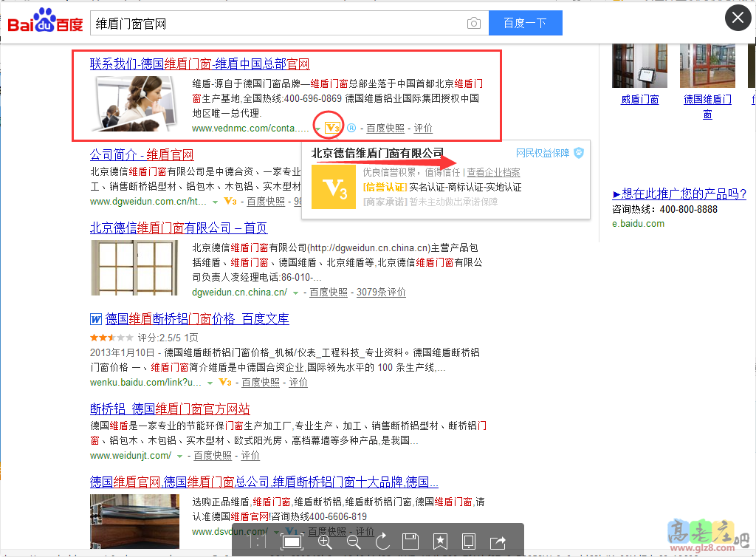Expand green arrow after www.weidunjt.com URL

pyautogui.click(x=180, y=456)
